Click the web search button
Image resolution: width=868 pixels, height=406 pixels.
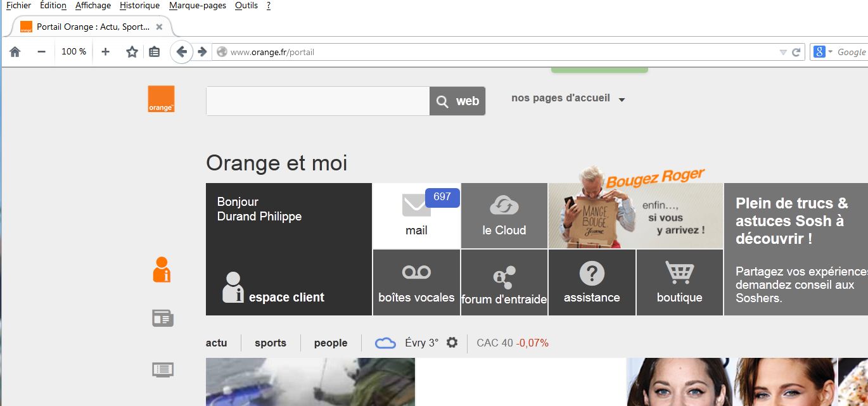tap(457, 101)
